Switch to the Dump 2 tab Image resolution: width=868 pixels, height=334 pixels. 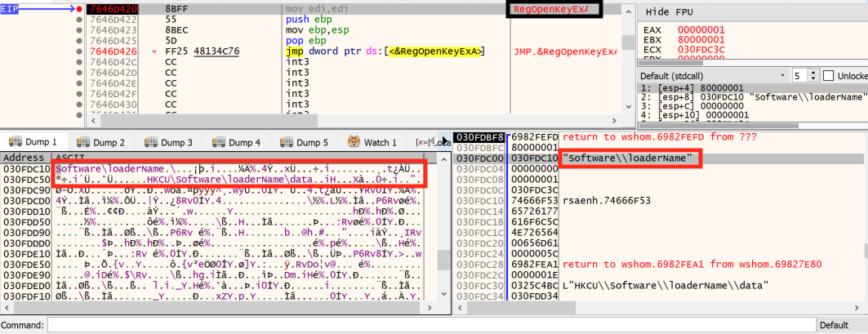[101, 142]
